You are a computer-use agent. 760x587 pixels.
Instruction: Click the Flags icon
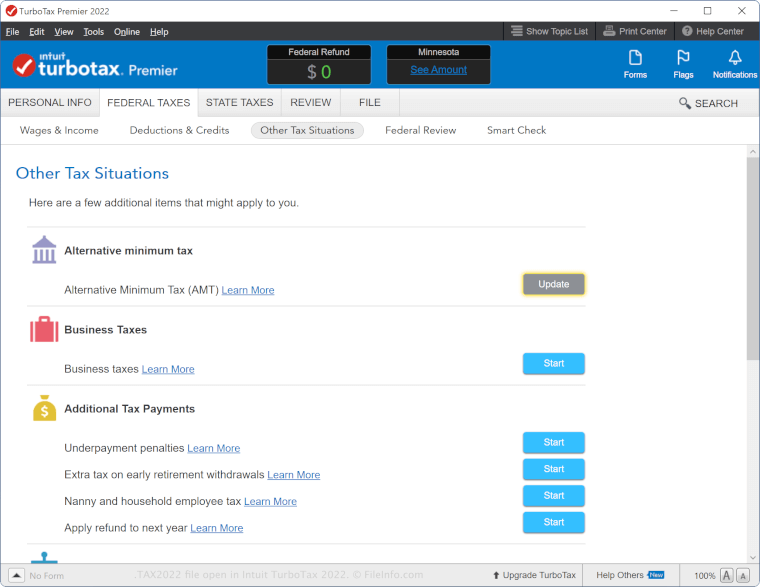pyautogui.click(x=683, y=64)
